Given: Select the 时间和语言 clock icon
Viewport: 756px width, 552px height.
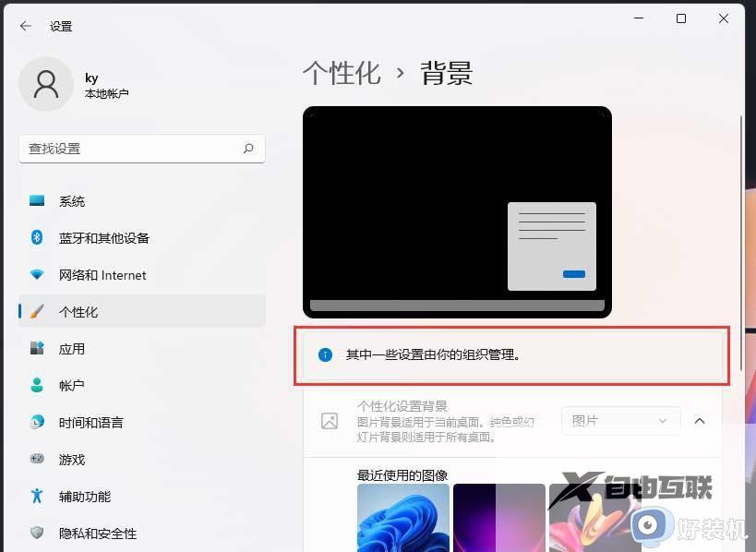Looking at the screenshot, I should 37,423.
